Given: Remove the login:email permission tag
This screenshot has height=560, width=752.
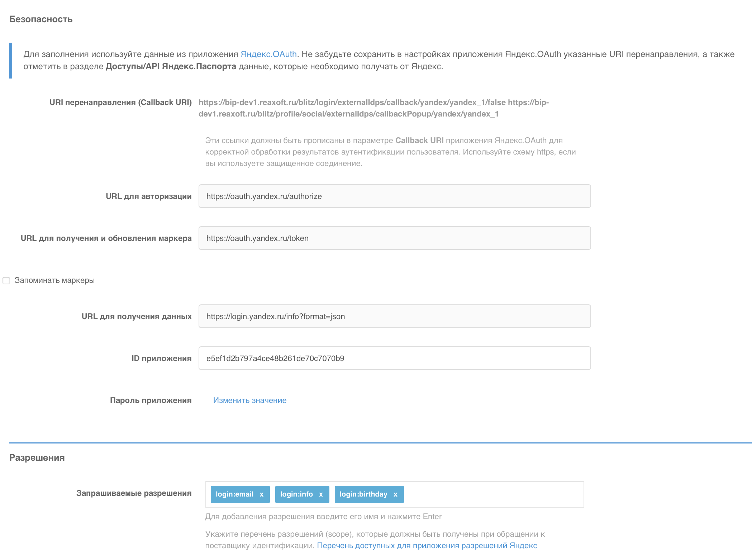Looking at the screenshot, I should [261, 494].
